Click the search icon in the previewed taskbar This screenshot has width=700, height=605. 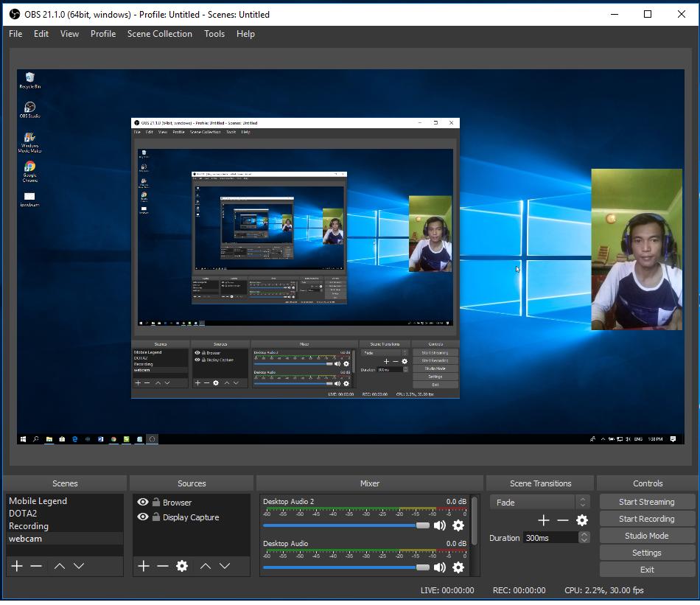(x=35, y=439)
